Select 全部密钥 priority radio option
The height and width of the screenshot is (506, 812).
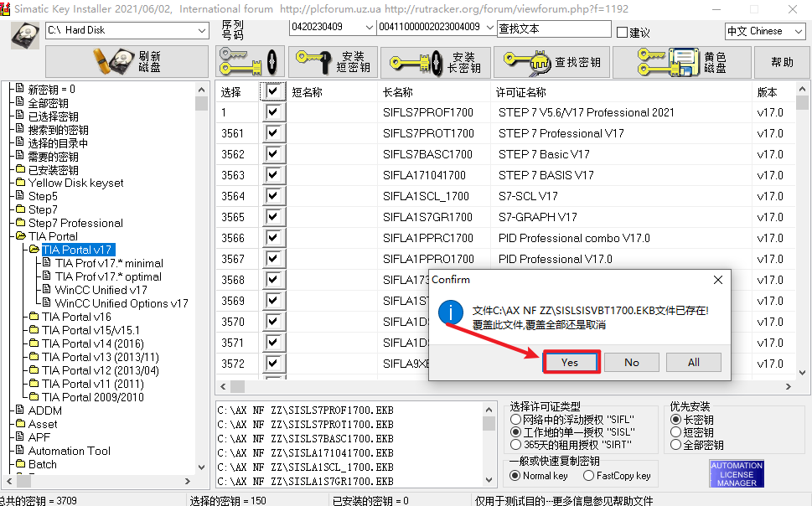coord(675,444)
